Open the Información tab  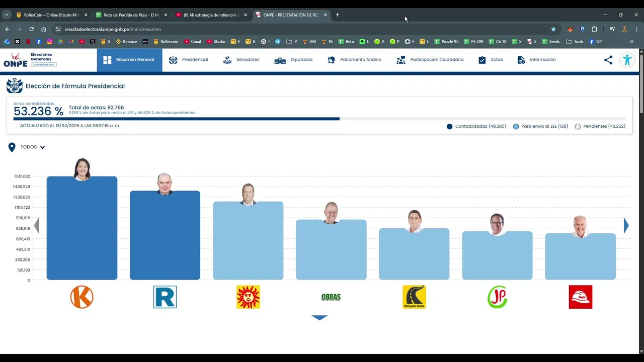[x=536, y=60]
